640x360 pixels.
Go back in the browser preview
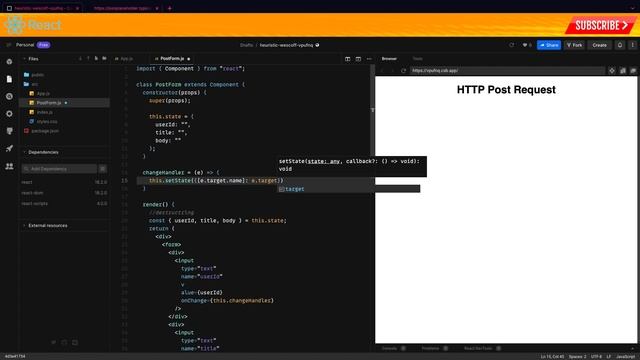[382, 71]
